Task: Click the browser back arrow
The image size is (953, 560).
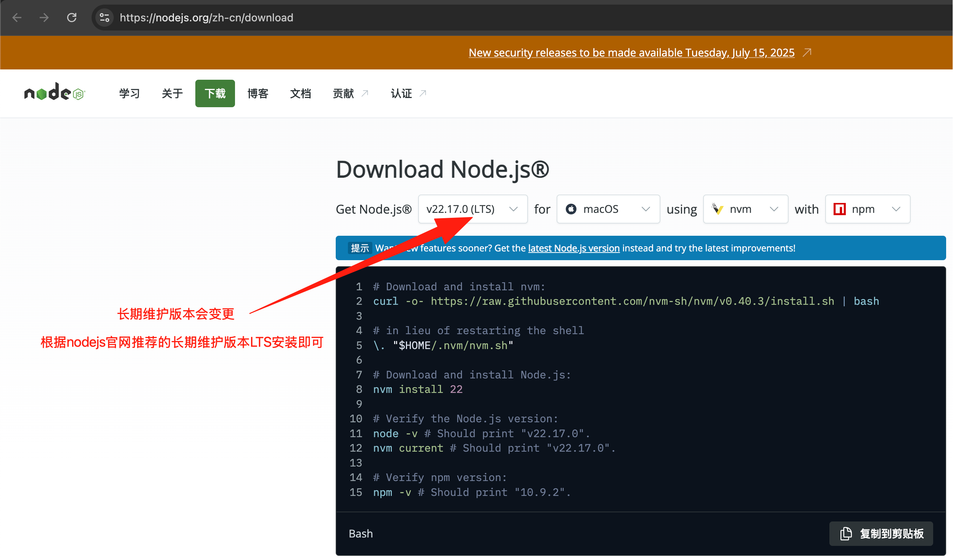Action: (x=17, y=18)
